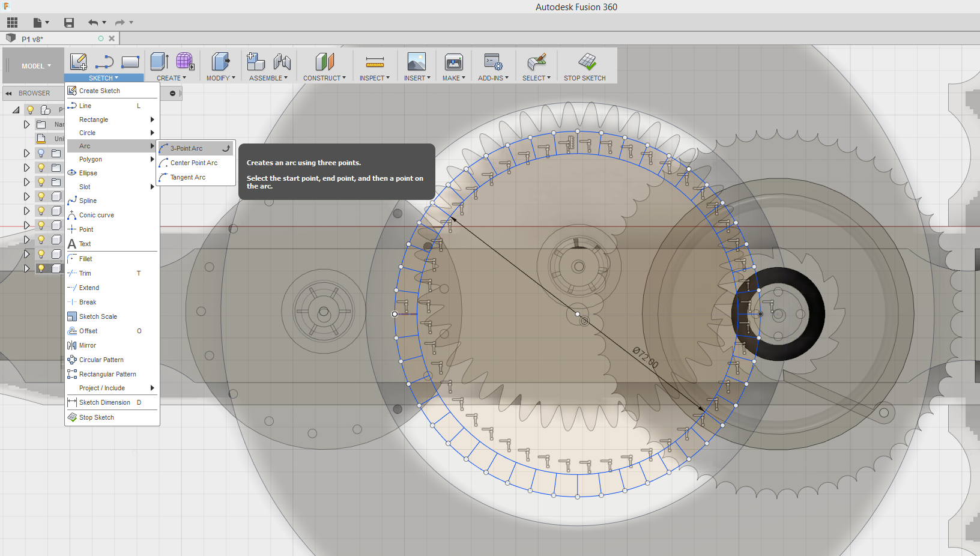Select the Insert image icon
The image size is (980, 556).
coord(417,62)
